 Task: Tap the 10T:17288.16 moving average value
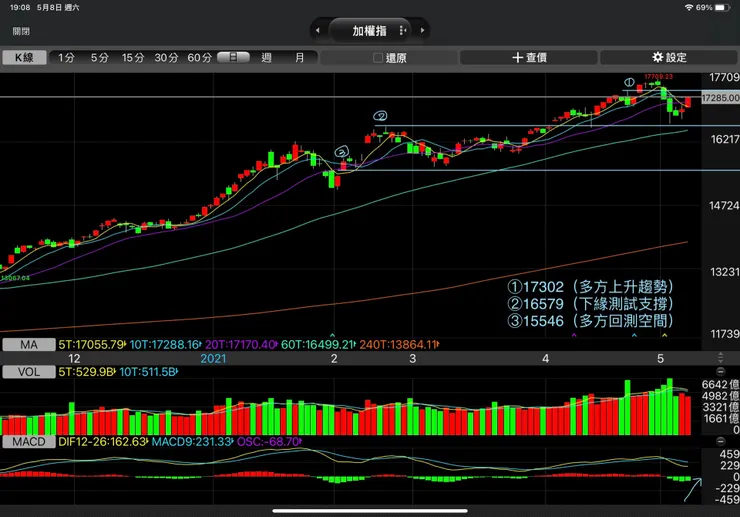tap(166, 345)
